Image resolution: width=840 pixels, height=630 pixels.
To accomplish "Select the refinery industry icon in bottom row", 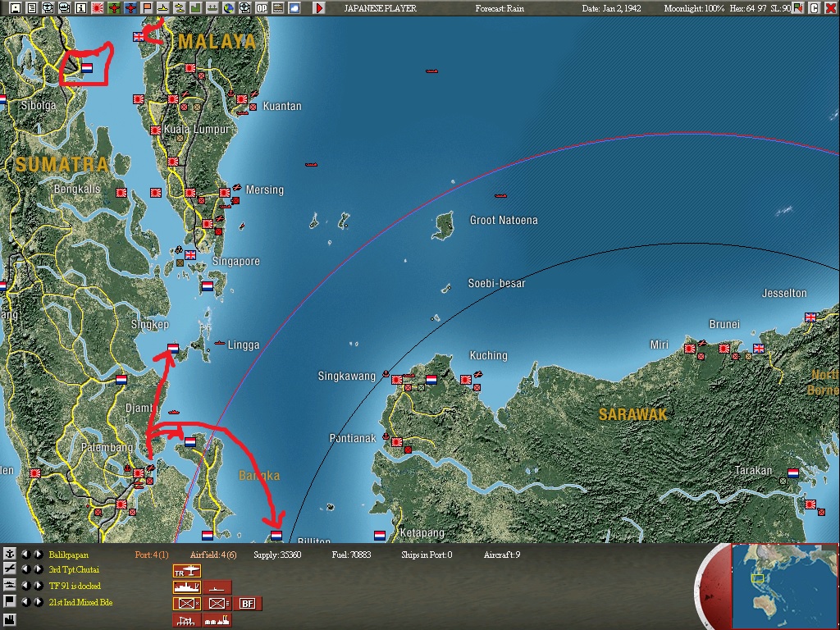I will [217, 620].
